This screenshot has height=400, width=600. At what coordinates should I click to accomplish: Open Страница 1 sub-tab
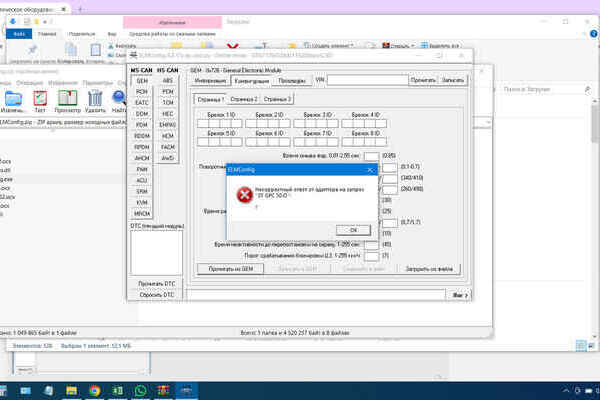click(x=210, y=99)
